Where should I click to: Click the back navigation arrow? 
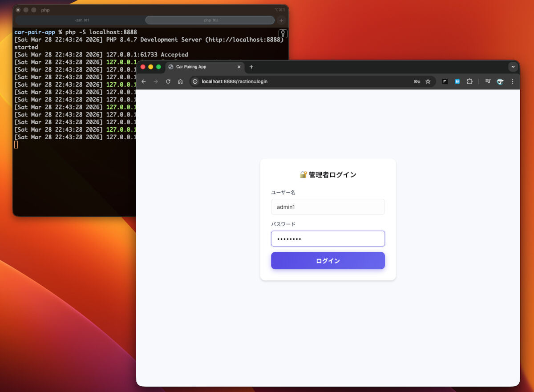143,81
